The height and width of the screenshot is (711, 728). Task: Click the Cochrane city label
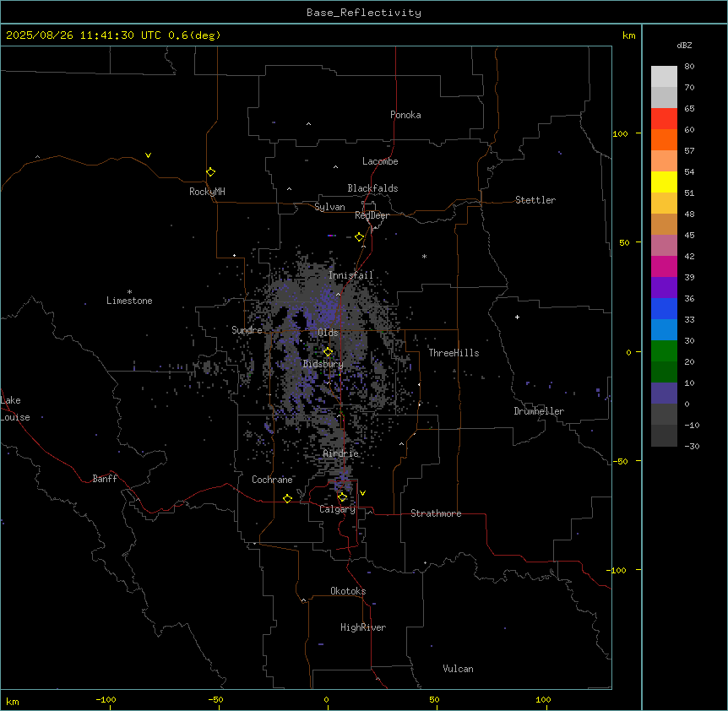[x=272, y=480]
